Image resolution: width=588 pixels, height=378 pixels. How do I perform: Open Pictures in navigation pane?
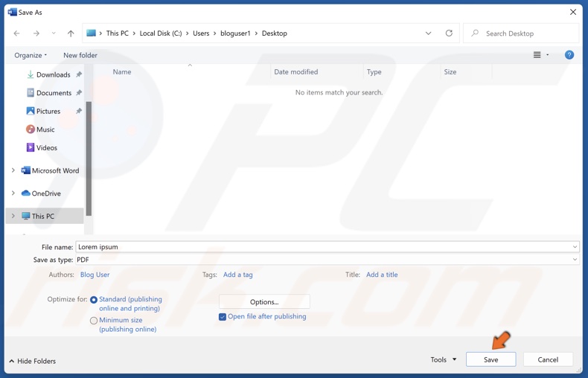48,111
